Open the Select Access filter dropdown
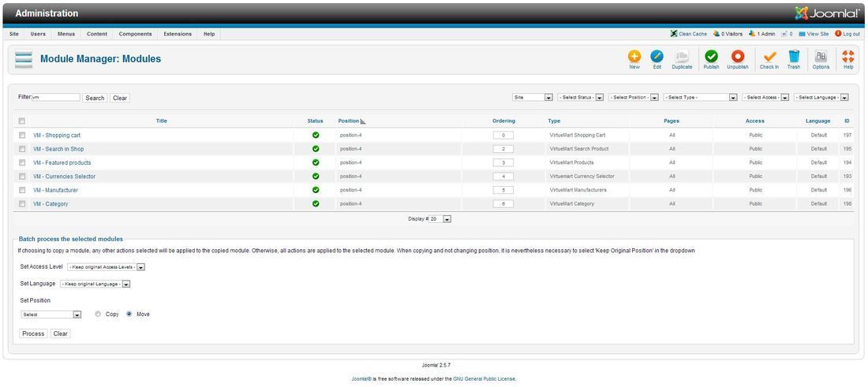The image size is (868, 387). (x=765, y=97)
